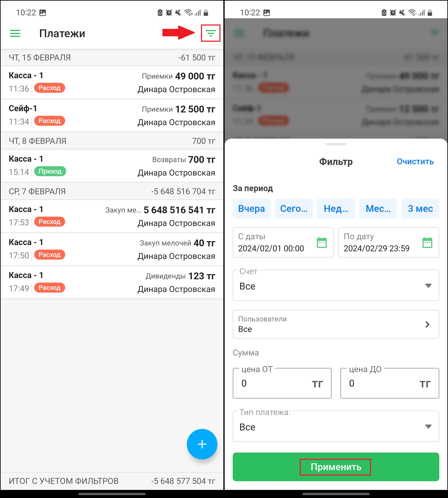Focus the цена ОТ input field
448x498 pixels.
point(282,383)
